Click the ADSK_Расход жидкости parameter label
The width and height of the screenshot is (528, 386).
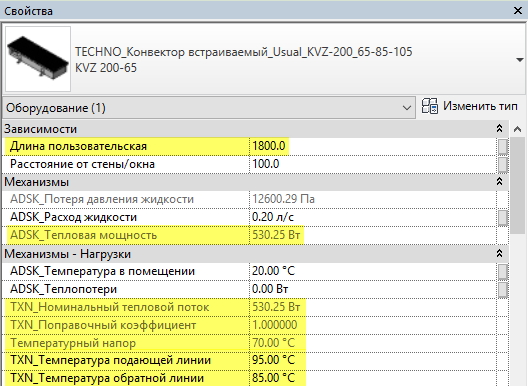(73, 217)
